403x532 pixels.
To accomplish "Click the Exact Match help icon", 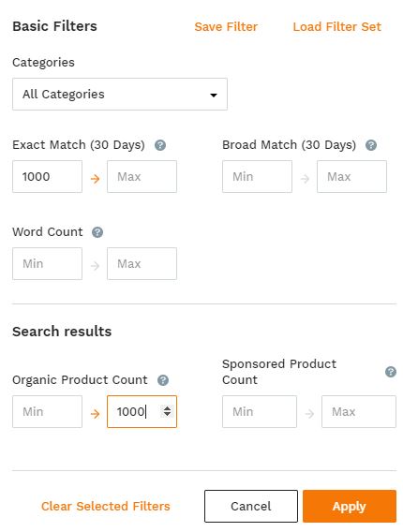I will [x=160, y=145].
